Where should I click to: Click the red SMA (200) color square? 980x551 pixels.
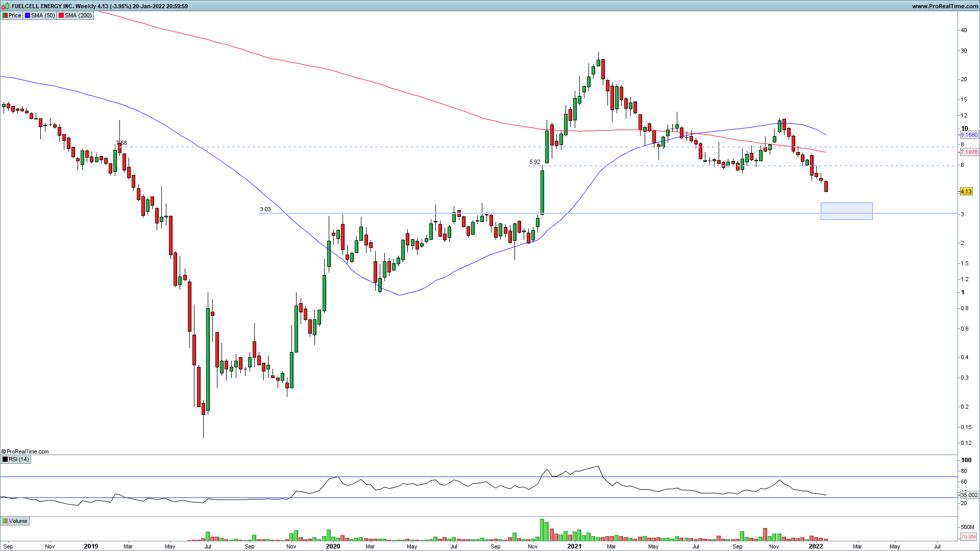point(61,15)
